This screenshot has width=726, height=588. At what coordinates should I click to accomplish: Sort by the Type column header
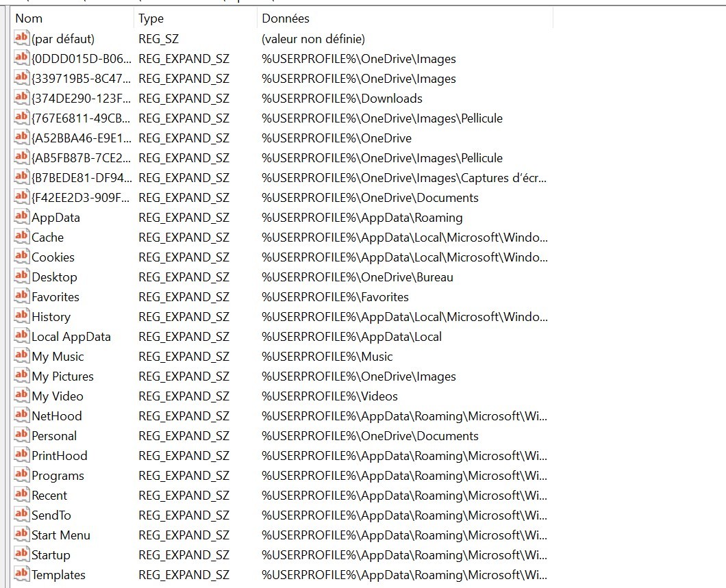(x=195, y=18)
